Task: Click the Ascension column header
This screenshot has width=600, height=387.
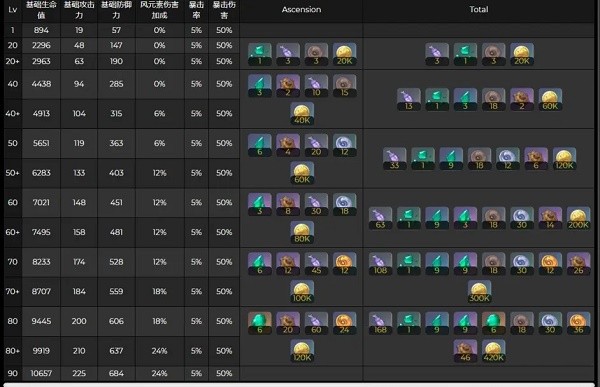Action: (302, 10)
